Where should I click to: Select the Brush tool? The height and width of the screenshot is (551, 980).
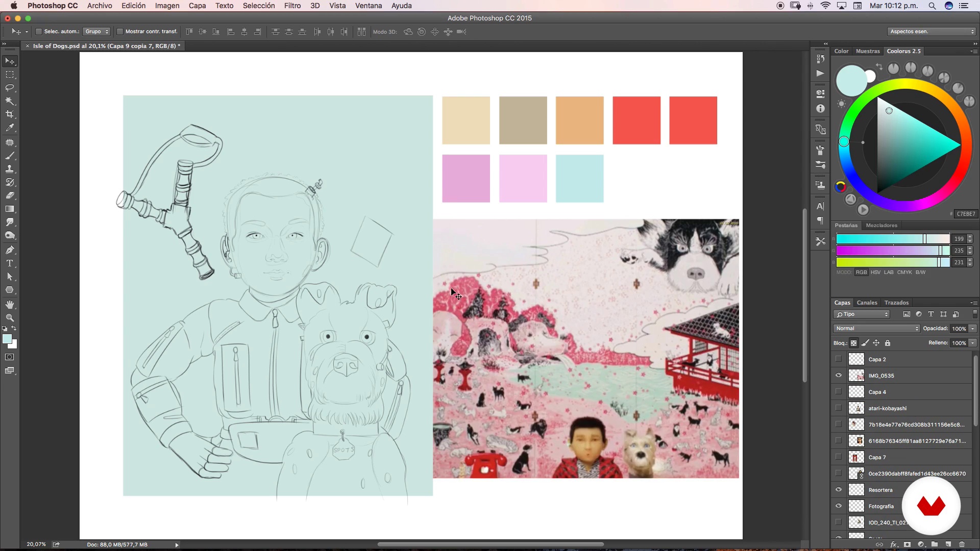click(10, 156)
